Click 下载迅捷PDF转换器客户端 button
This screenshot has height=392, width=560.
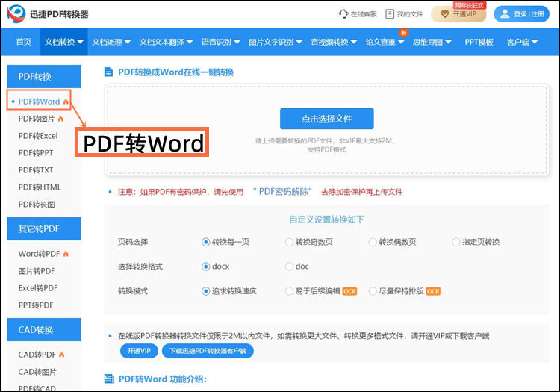[208, 351]
